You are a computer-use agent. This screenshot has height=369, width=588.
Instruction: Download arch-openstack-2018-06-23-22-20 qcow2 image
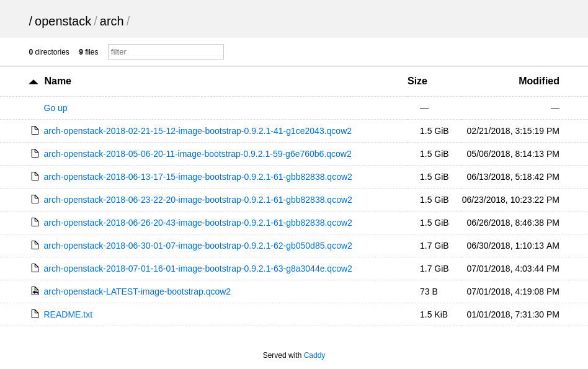coord(198,200)
